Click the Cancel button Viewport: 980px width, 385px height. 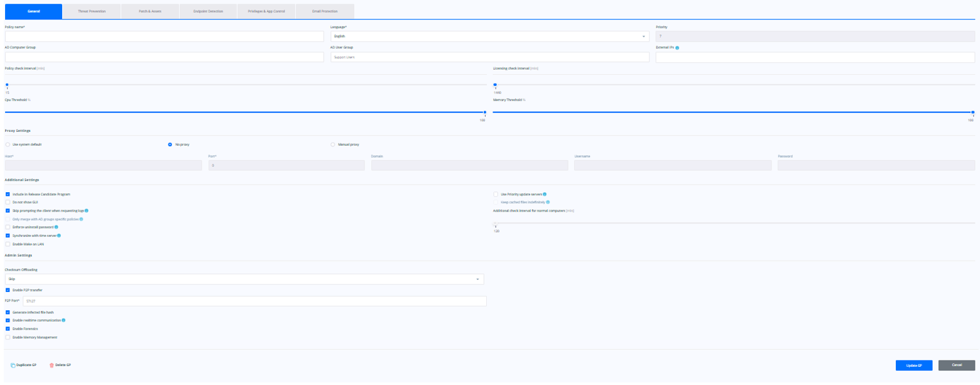coord(957,366)
